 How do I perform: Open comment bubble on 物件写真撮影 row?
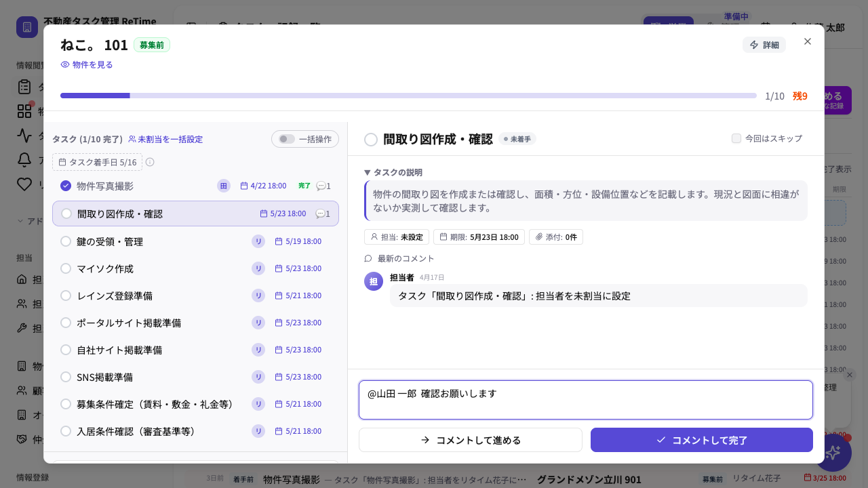(323, 186)
